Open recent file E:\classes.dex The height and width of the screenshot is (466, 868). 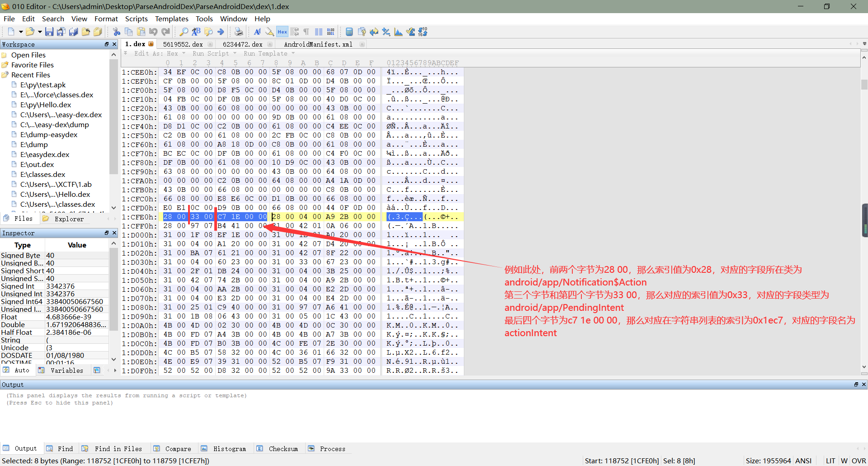point(43,174)
